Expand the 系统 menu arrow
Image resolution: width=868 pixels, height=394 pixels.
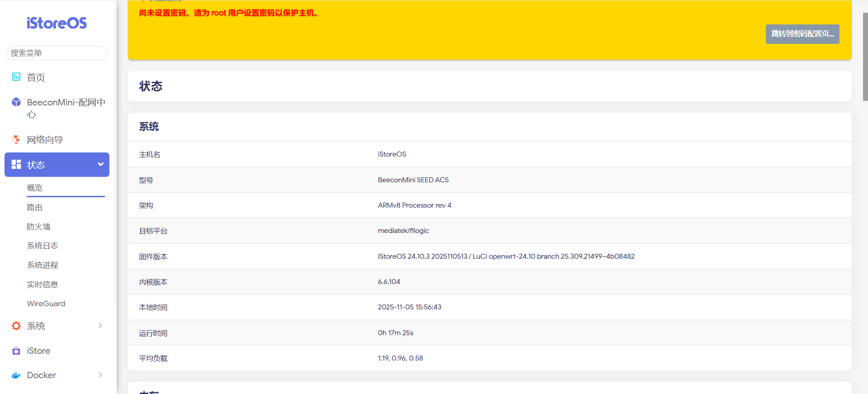(100, 325)
